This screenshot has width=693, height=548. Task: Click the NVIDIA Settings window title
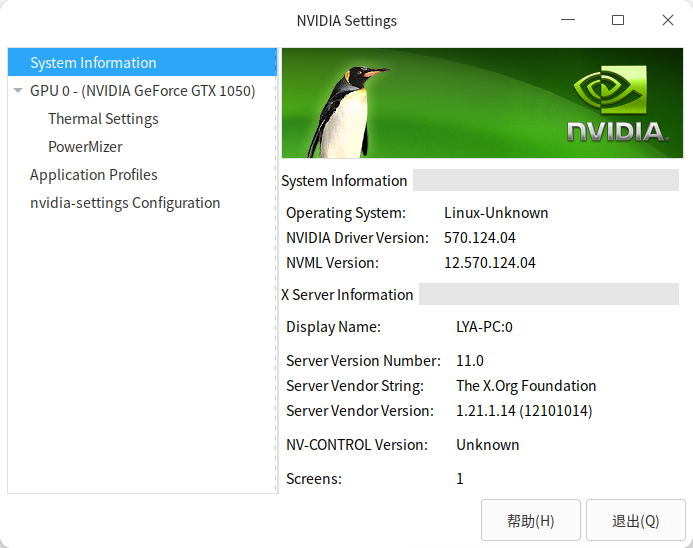(346, 21)
